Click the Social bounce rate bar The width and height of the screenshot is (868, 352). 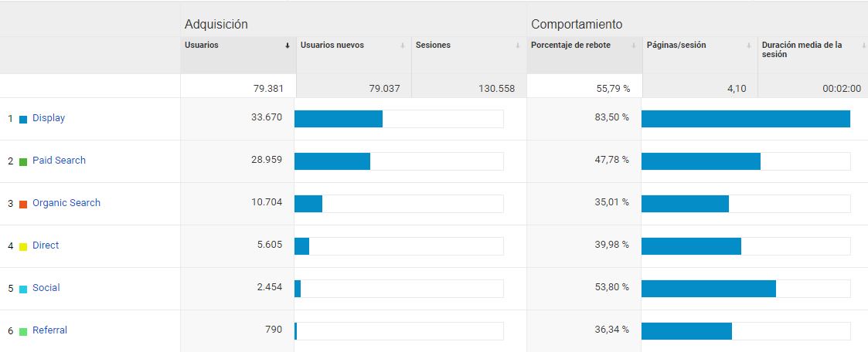[x=709, y=289]
